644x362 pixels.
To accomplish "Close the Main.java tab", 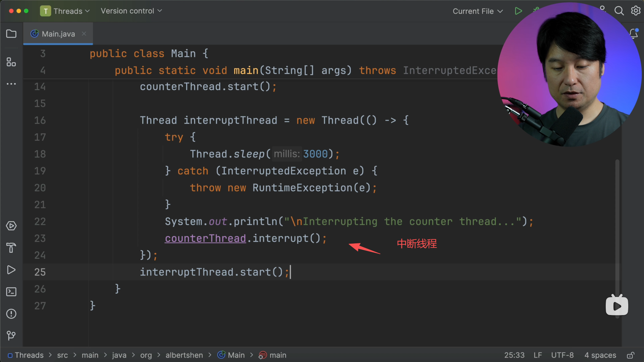I will click(84, 34).
